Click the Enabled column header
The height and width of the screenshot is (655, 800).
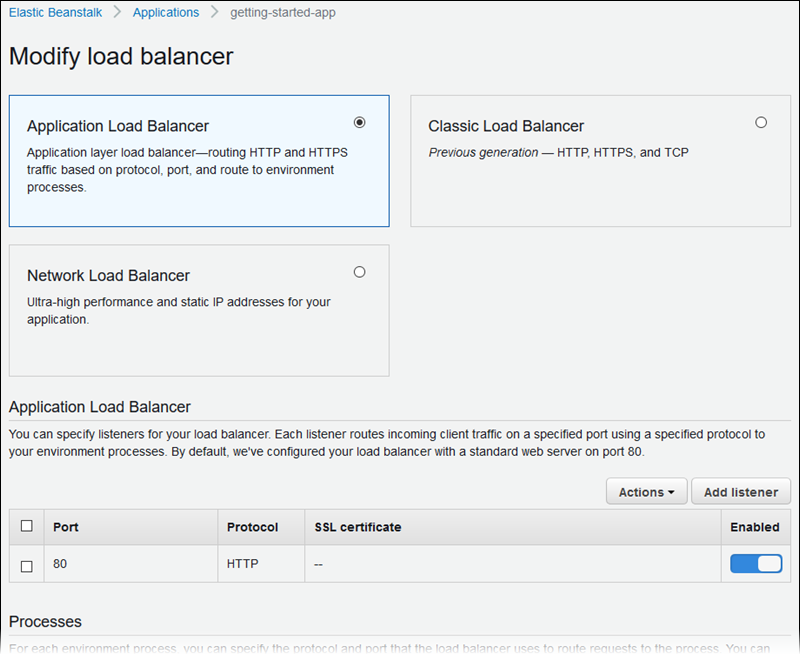coord(754,526)
